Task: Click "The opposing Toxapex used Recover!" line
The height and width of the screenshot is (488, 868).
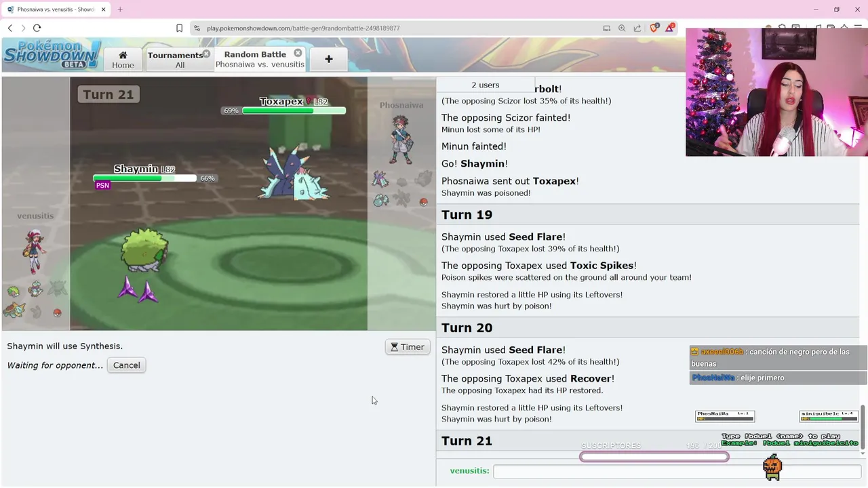Action: point(528,379)
